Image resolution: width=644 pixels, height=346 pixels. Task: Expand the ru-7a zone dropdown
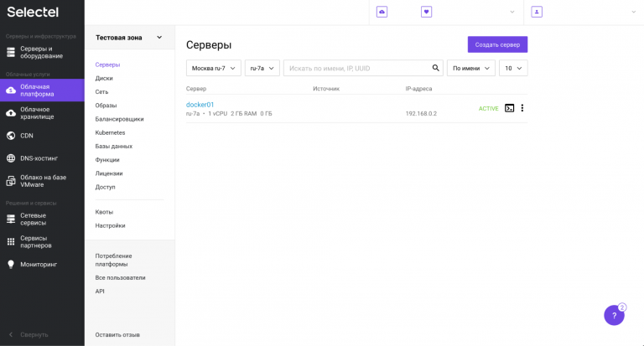coord(262,68)
